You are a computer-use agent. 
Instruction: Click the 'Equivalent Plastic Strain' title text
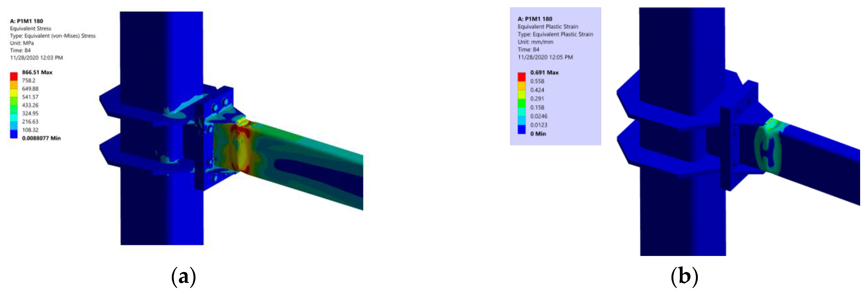547,27
